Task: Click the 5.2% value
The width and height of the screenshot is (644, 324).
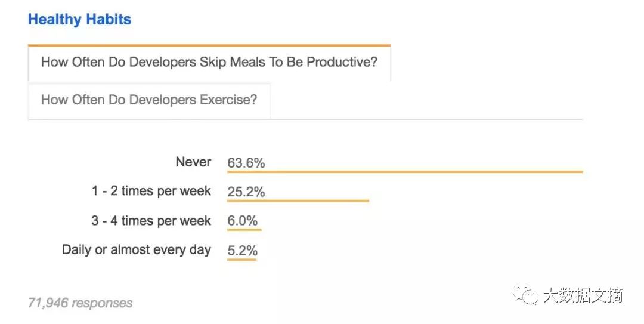Action: pos(242,251)
